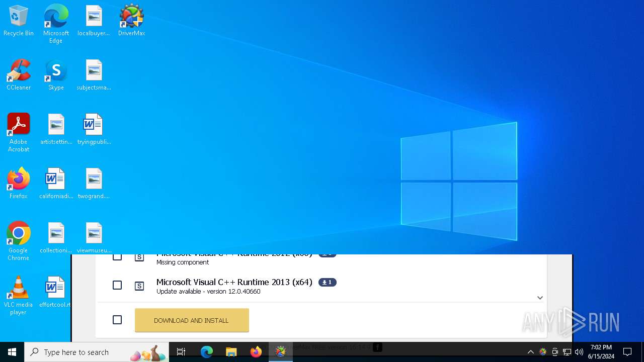Select the effortcool Word document on desktop

pyautogui.click(x=56, y=293)
